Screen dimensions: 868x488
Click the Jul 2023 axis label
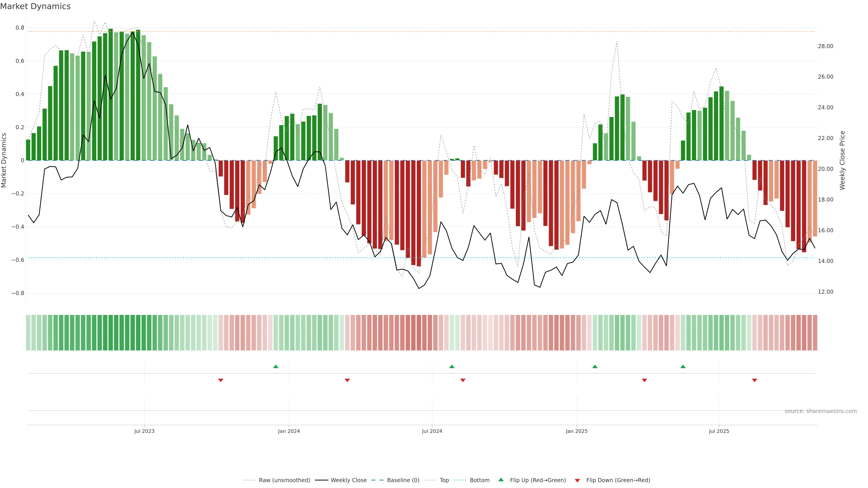pyautogui.click(x=144, y=431)
